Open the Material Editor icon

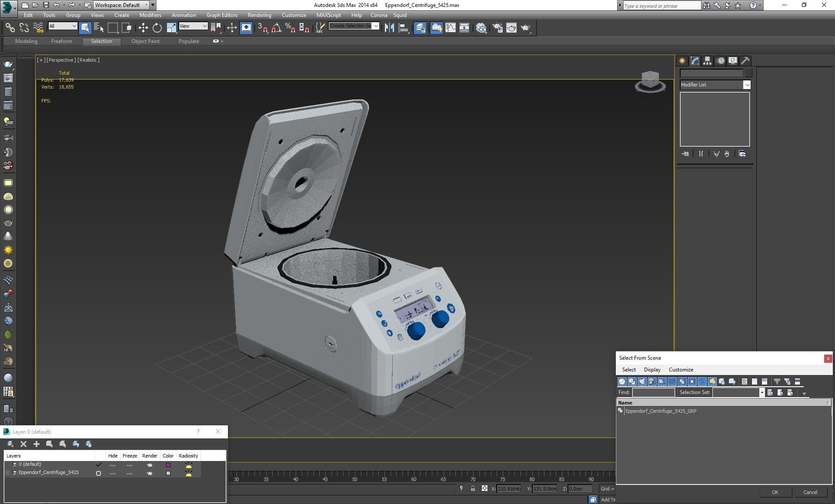click(x=481, y=28)
